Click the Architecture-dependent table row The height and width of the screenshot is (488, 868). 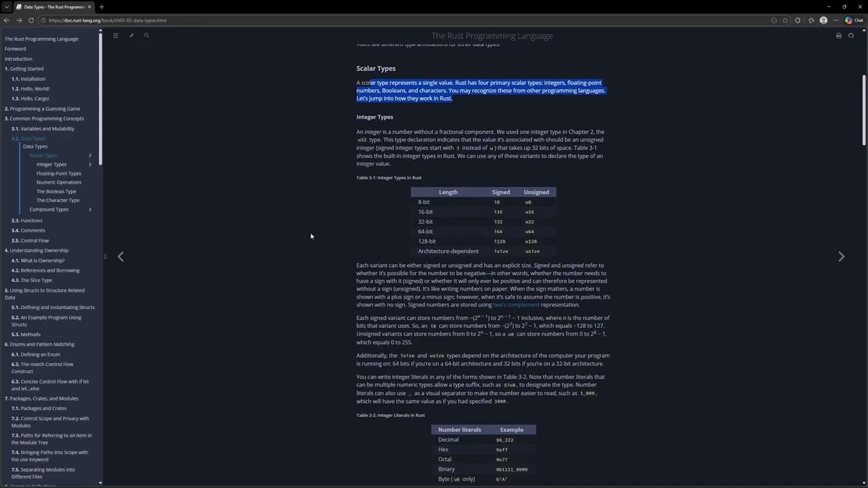point(484,251)
